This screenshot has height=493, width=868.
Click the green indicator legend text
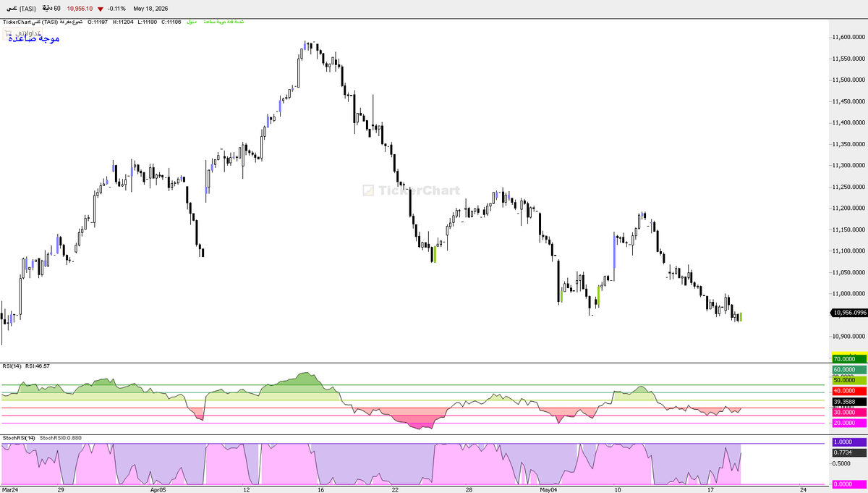click(x=215, y=22)
